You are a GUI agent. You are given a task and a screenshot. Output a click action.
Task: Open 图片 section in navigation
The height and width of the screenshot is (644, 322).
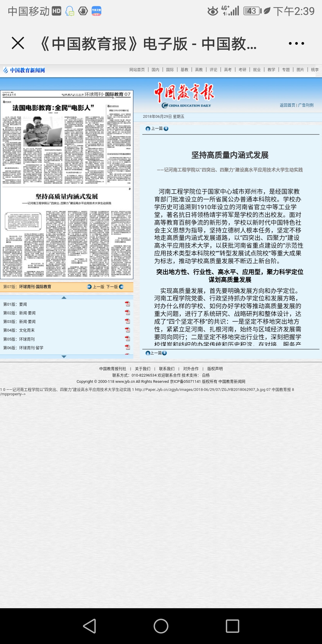[x=300, y=70]
